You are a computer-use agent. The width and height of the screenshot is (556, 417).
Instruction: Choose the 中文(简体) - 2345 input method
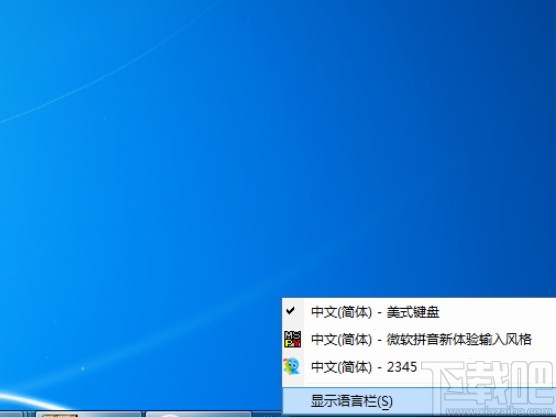tap(419, 367)
